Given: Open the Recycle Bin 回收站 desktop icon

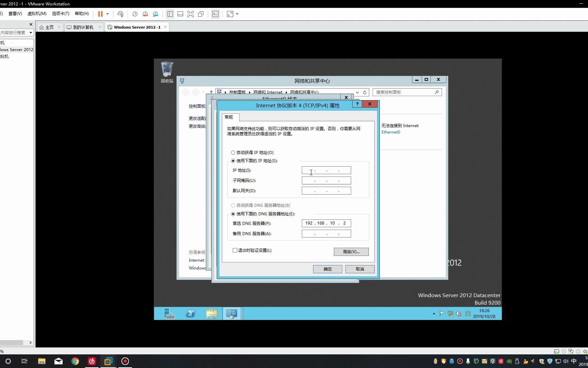Looking at the screenshot, I should point(167,72).
